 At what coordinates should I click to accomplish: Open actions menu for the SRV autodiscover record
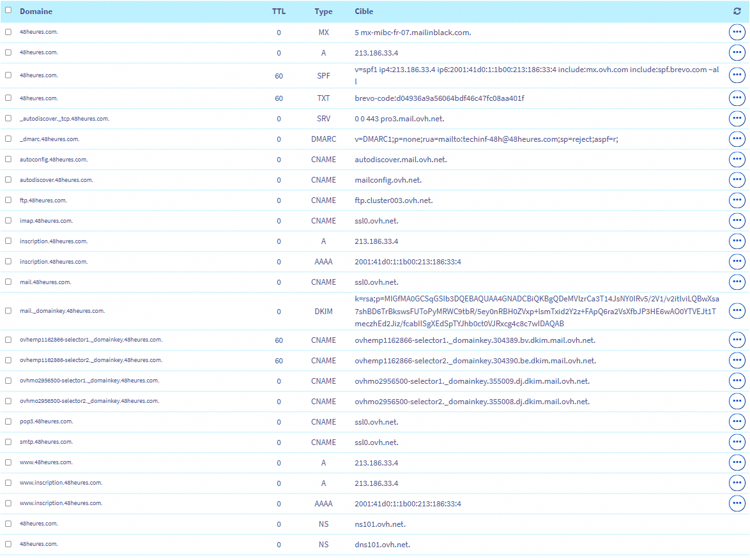pyautogui.click(x=737, y=119)
